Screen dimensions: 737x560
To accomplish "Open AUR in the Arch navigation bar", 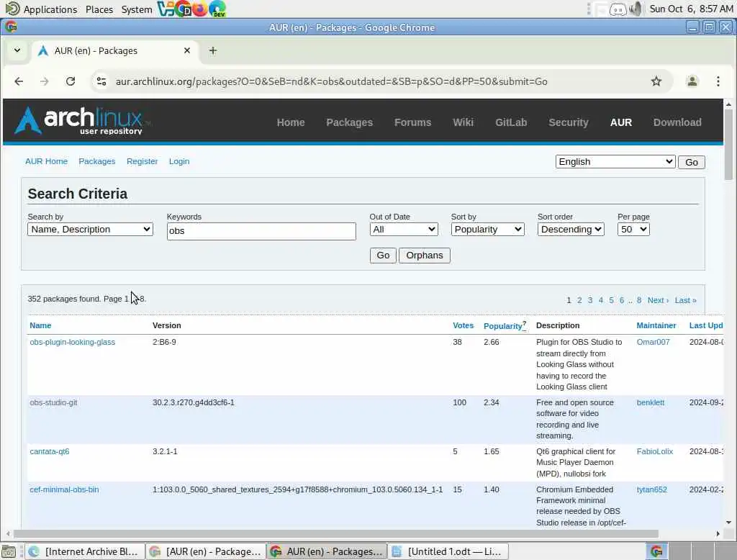I will click(x=621, y=122).
